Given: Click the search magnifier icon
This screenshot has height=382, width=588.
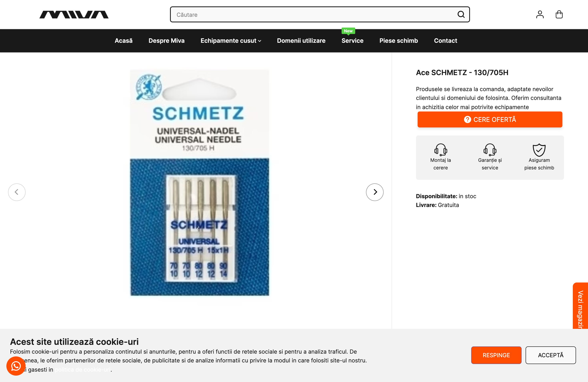Looking at the screenshot, I should 461,15.
